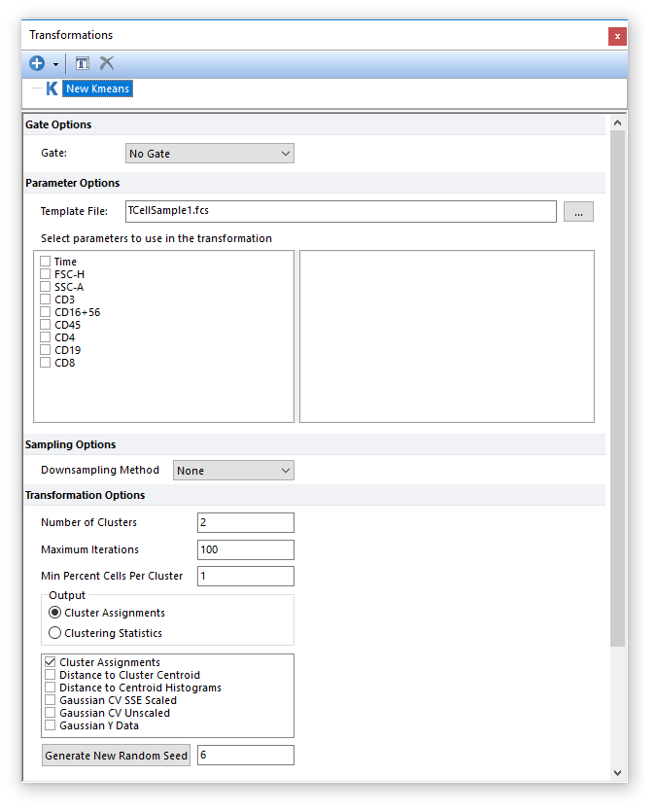This screenshot has height=812, width=656.
Task: Tick the CD19 parameter checkbox
Action: pyautogui.click(x=46, y=350)
